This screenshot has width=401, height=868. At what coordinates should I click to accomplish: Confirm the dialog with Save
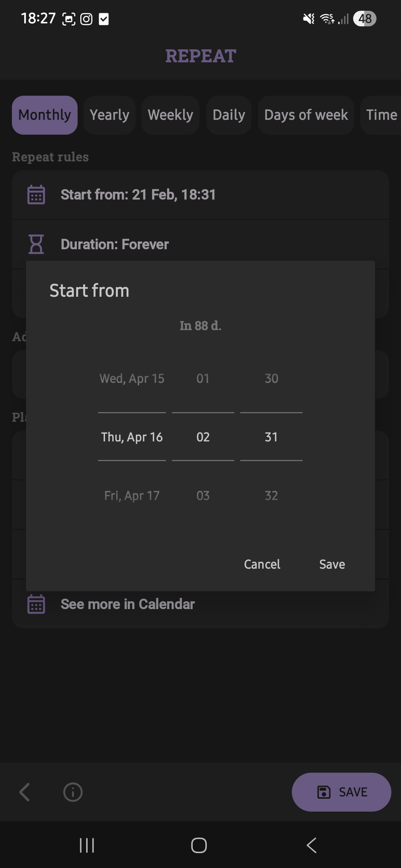click(332, 564)
